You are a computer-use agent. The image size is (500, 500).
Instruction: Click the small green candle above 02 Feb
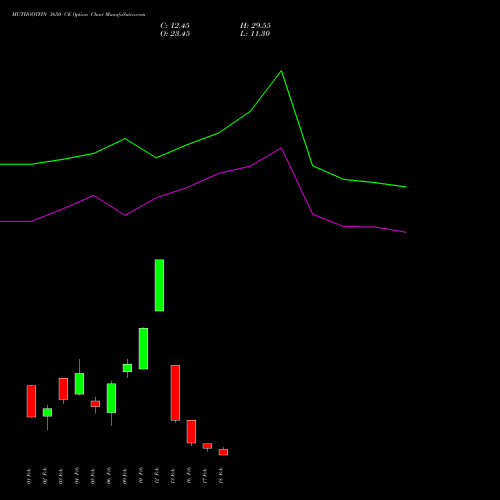(47, 412)
